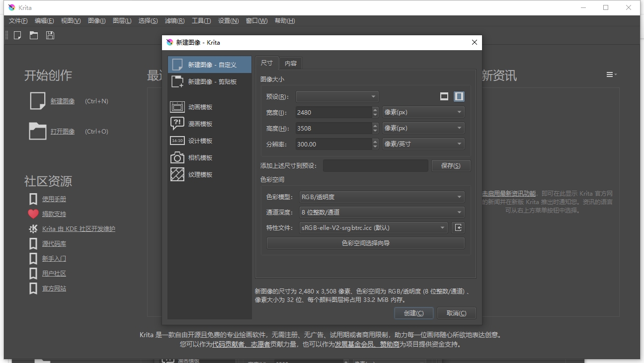
Task: Click the heart icon for 捐款支持
Action: pos(33,214)
